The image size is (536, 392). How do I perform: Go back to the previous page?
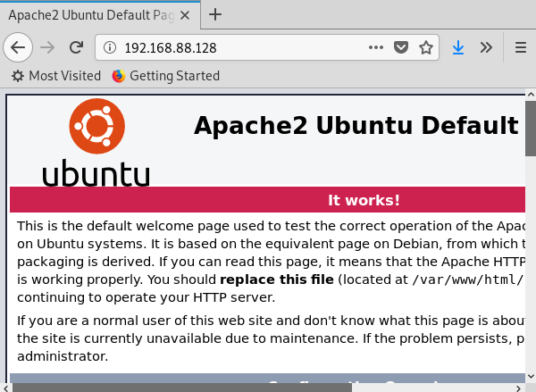click(x=19, y=47)
